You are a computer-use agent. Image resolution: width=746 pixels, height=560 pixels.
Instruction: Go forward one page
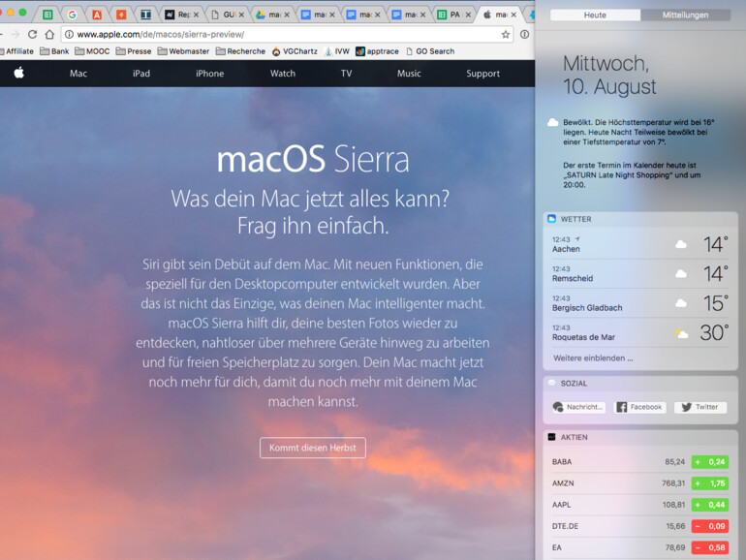click(x=16, y=34)
